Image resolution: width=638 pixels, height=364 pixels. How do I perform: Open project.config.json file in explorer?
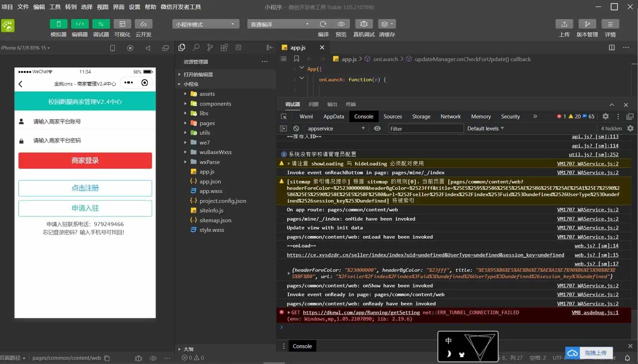click(223, 201)
